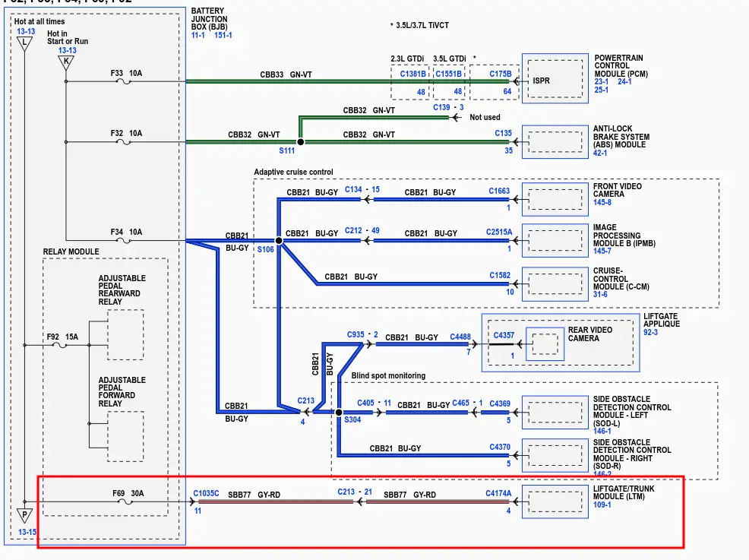Click the REAR VIDEO CAMERA label
Image resolution: width=749 pixels, height=560 pixels.
click(590, 334)
